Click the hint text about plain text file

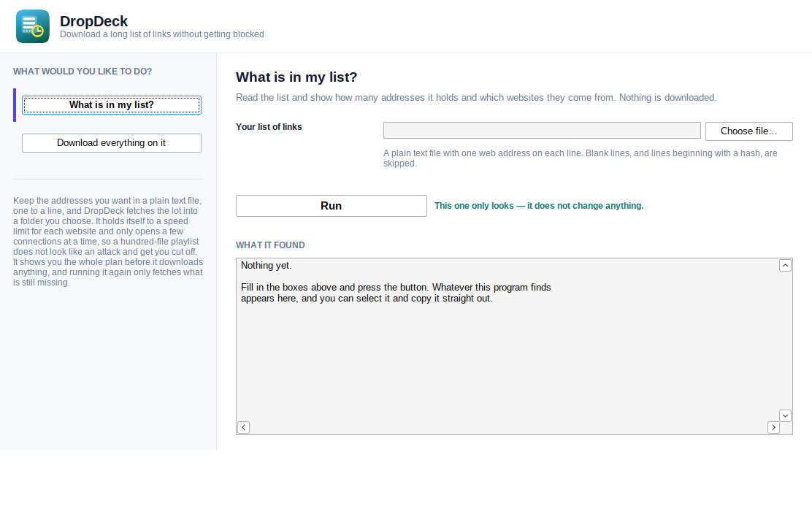[580, 158]
